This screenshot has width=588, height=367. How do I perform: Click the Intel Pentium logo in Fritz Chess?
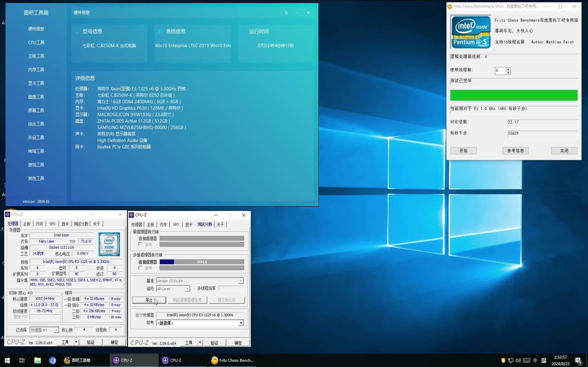click(x=471, y=32)
